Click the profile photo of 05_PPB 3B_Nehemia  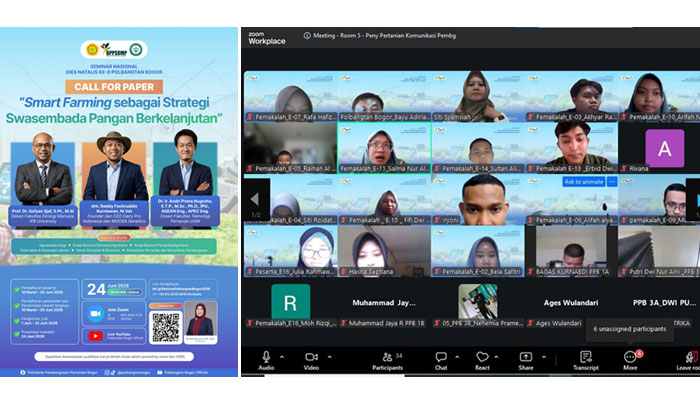coord(478,301)
